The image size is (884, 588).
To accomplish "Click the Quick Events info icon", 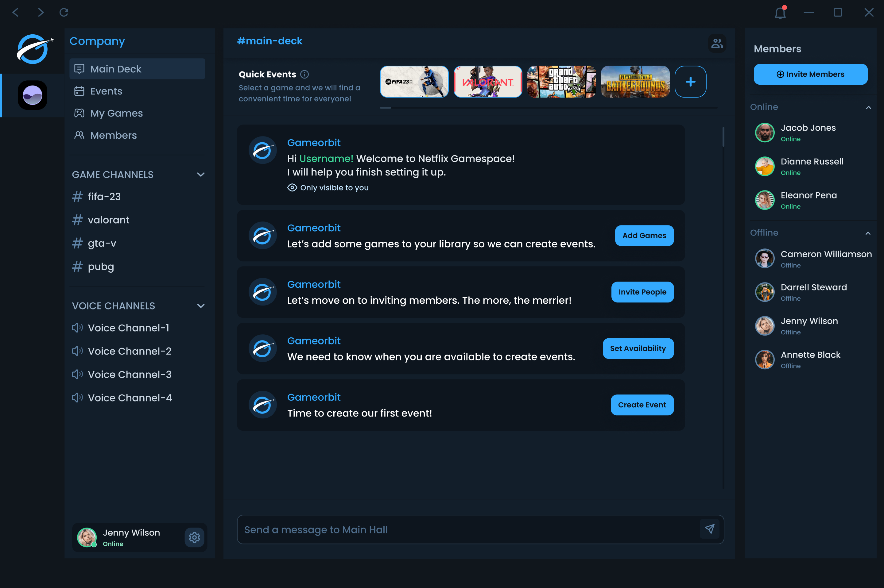I will click(x=305, y=74).
